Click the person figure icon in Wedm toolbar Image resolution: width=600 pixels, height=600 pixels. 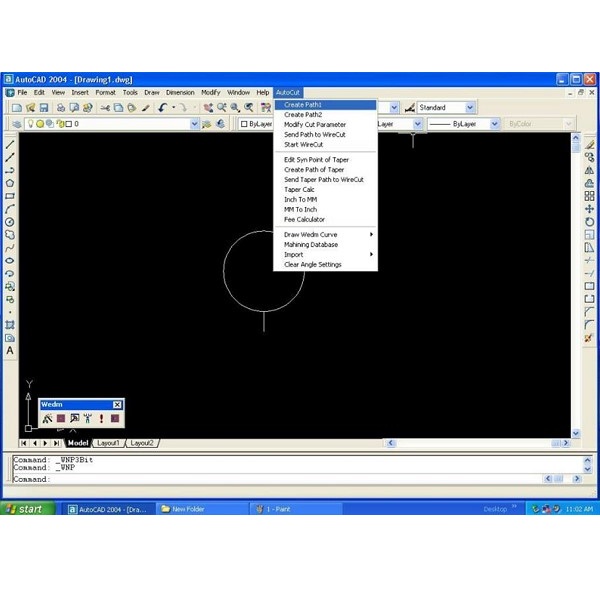[88, 419]
